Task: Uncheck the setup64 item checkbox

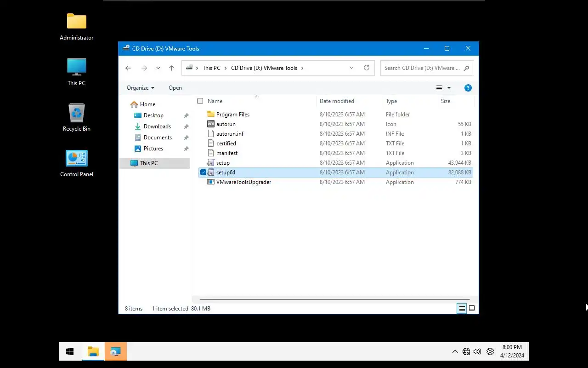Action: pyautogui.click(x=203, y=172)
